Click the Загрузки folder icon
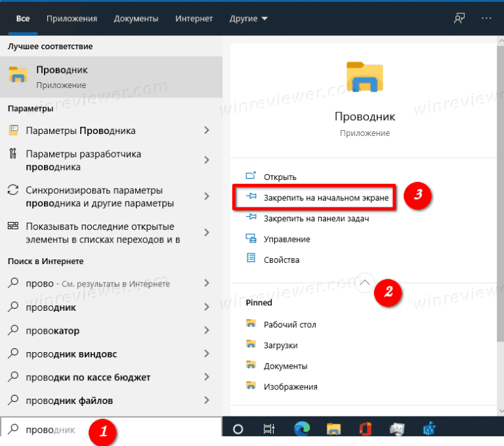Viewport: 504px width, 446px height. pos(251,344)
